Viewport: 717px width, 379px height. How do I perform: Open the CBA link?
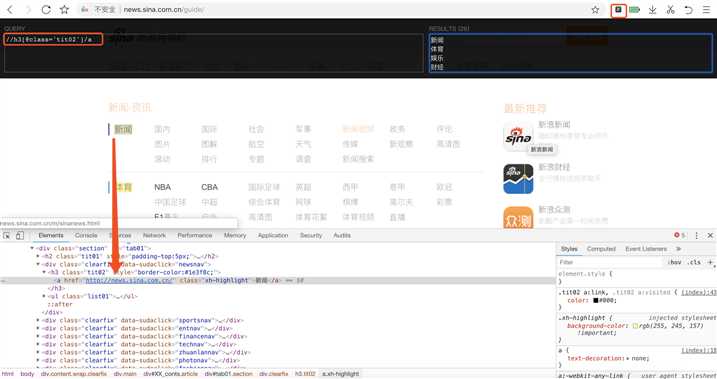[209, 187]
